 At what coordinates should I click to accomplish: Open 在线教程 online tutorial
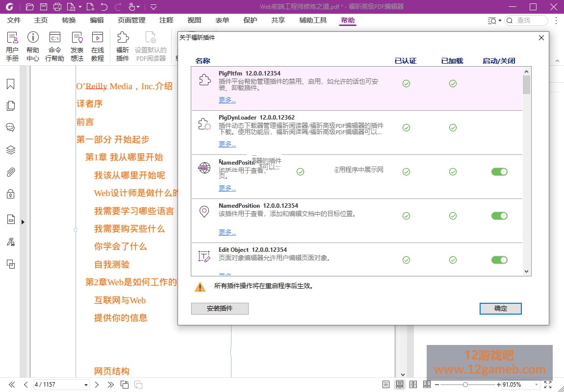[x=98, y=47]
